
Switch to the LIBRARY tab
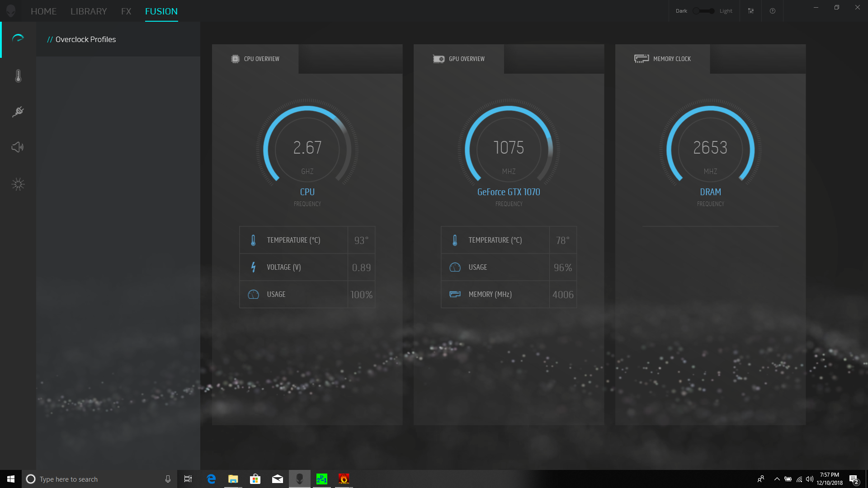pyautogui.click(x=89, y=11)
